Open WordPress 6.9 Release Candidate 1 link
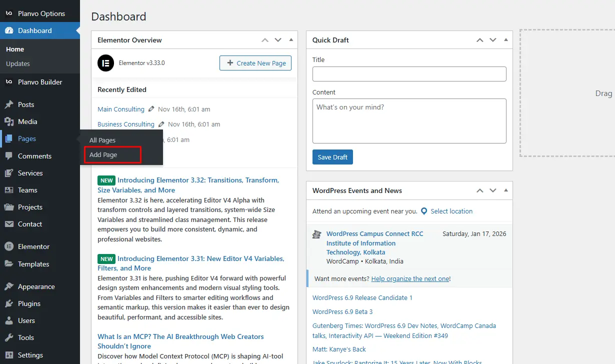615x364 pixels. tap(362, 297)
